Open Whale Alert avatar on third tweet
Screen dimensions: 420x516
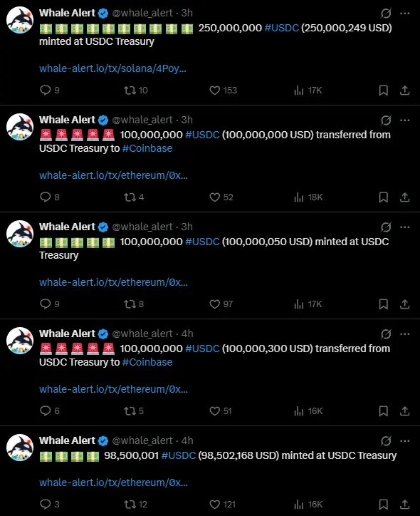(20, 234)
